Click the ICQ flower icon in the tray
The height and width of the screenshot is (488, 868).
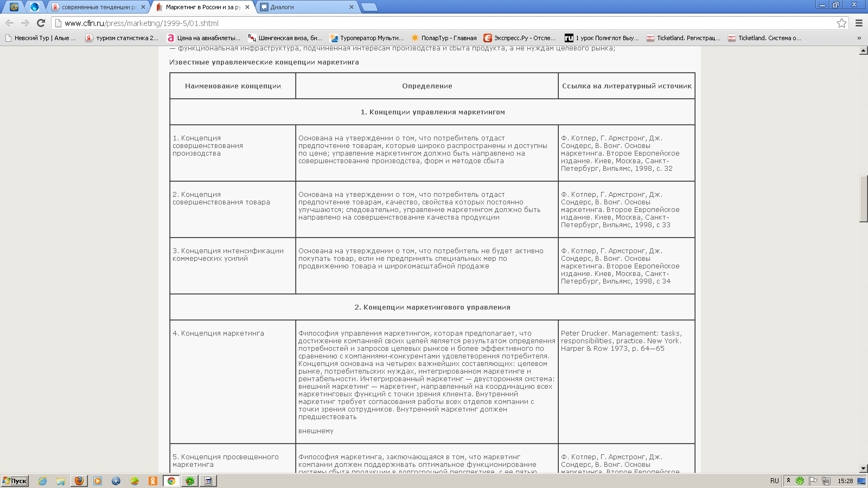tap(800, 481)
